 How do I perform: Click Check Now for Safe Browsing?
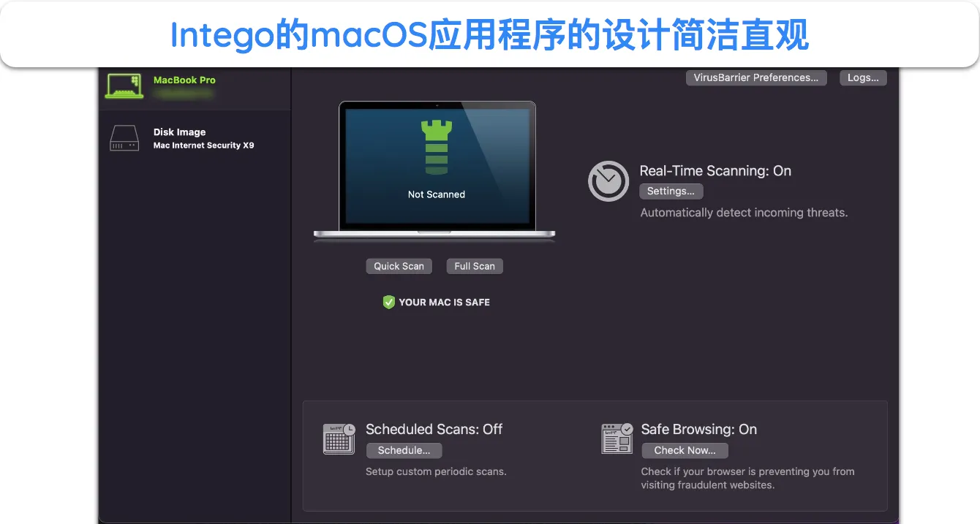coord(685,450)
